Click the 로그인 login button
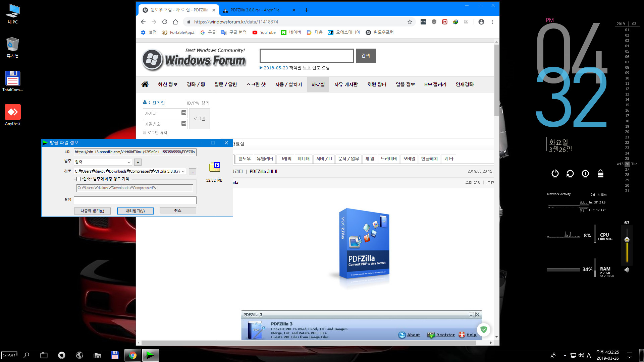This screenshot has height=362, width=644. pyautogui.click(x=200, y=119)
